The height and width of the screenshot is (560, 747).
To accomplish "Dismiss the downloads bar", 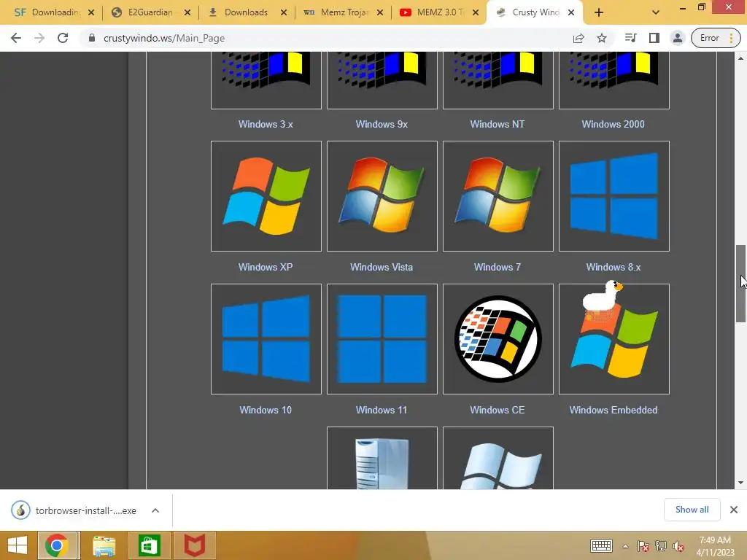I will point(734,510).
